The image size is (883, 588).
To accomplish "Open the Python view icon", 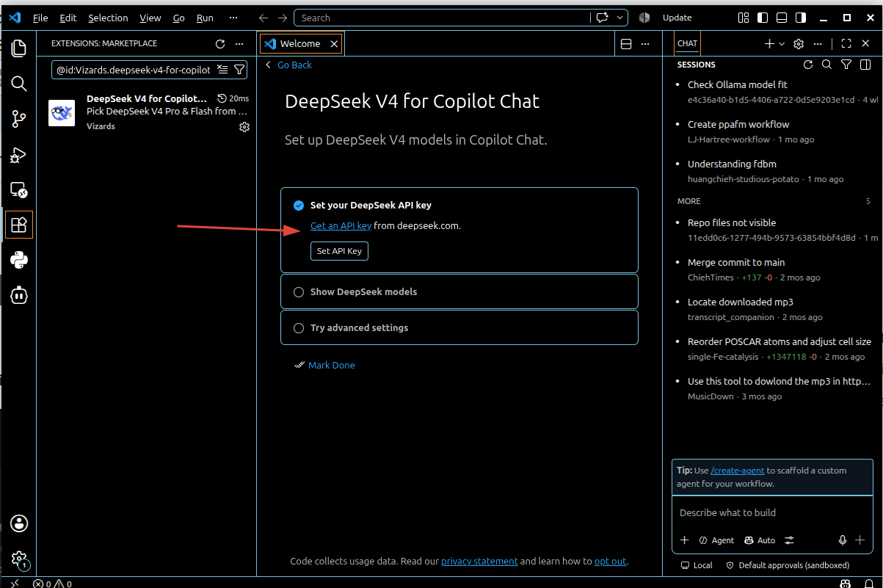I will click(19, 259).
